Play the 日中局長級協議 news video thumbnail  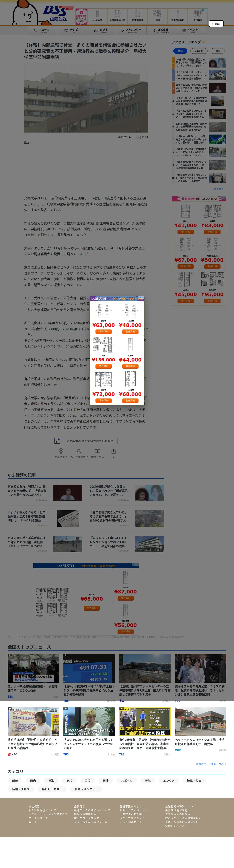33,668
